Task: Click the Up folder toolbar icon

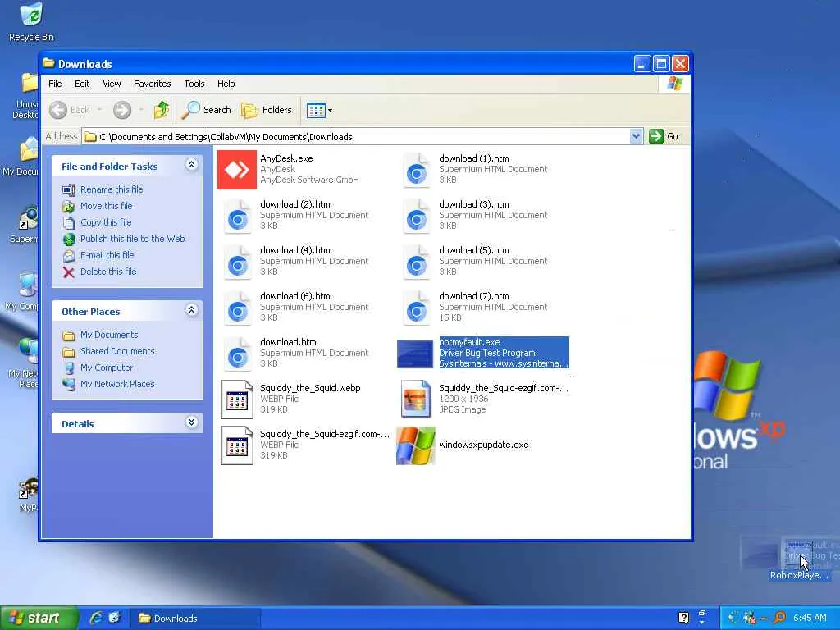Action: (162, 110)
